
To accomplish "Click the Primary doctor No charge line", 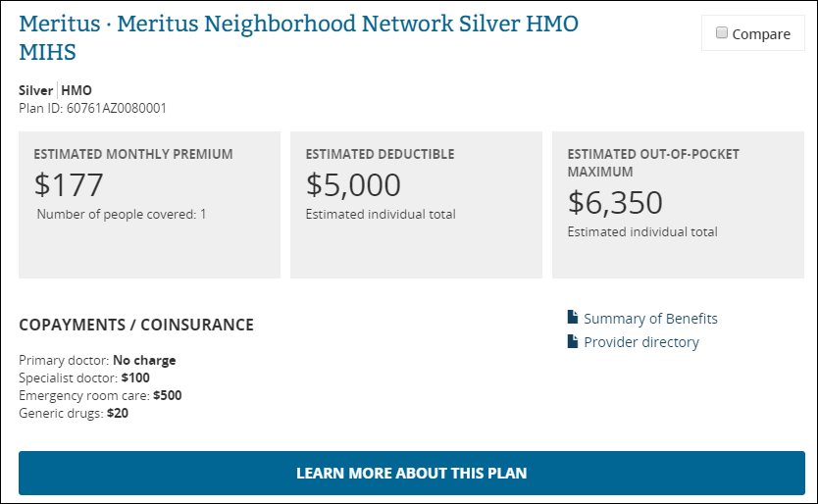I will pos(97,360).
